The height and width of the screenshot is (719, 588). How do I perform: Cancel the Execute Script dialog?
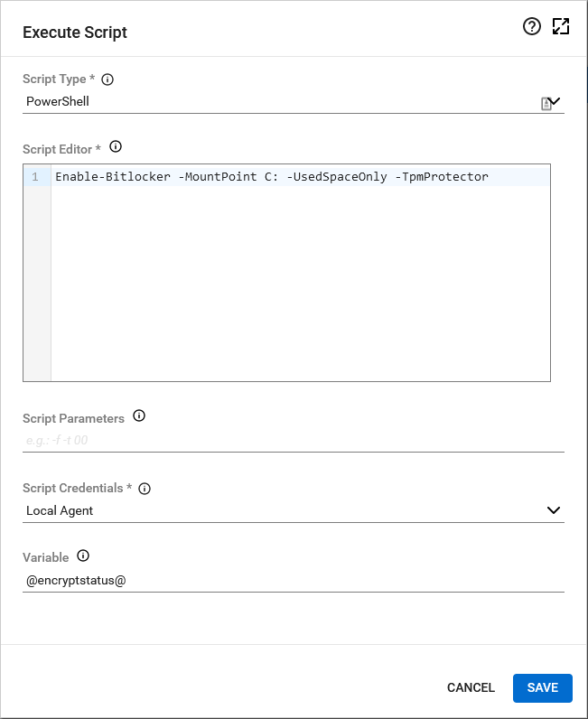click(471, 687)
